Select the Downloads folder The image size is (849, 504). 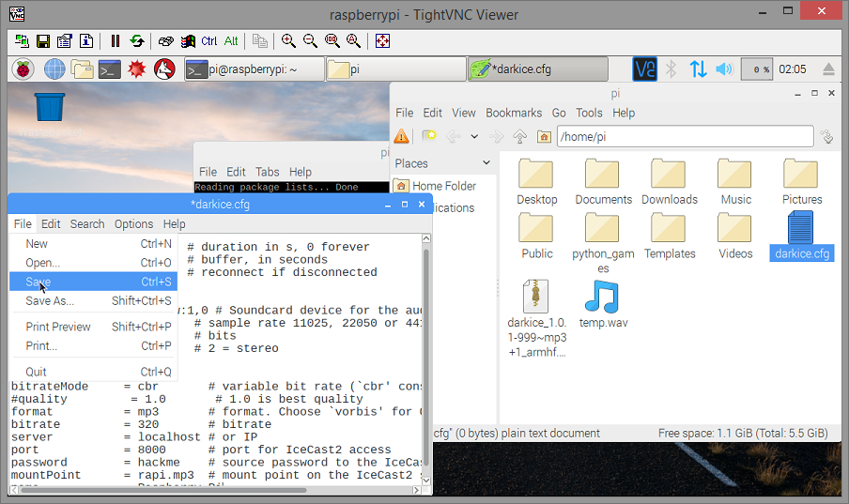click(x=670, y=182)
